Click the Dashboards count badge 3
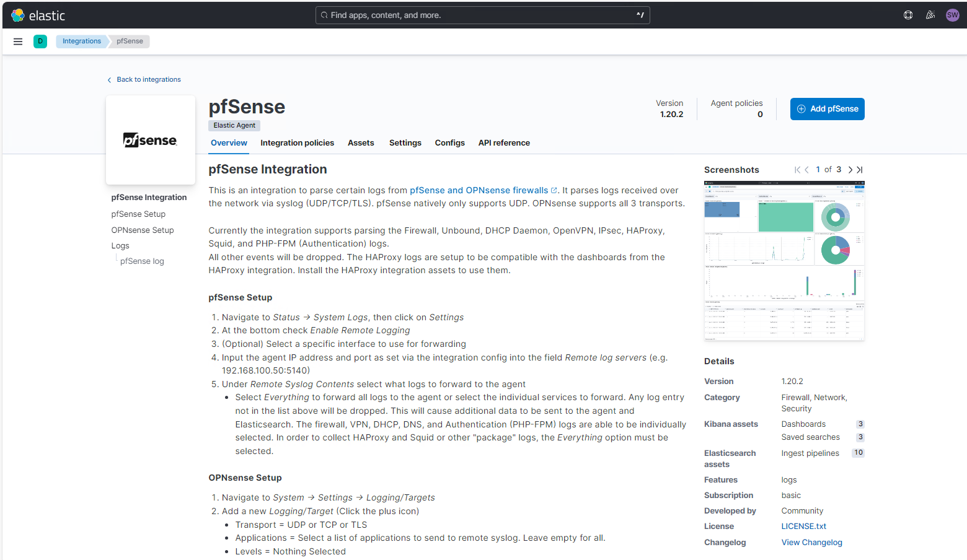Screen dimensions: 967x560 pyautogui.click(x=860, y=424)
